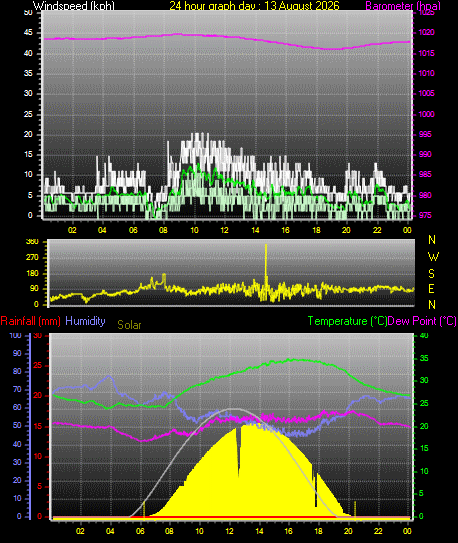
Task: Click the 18 hour label under bottom chart
Action: click(318, 531)
